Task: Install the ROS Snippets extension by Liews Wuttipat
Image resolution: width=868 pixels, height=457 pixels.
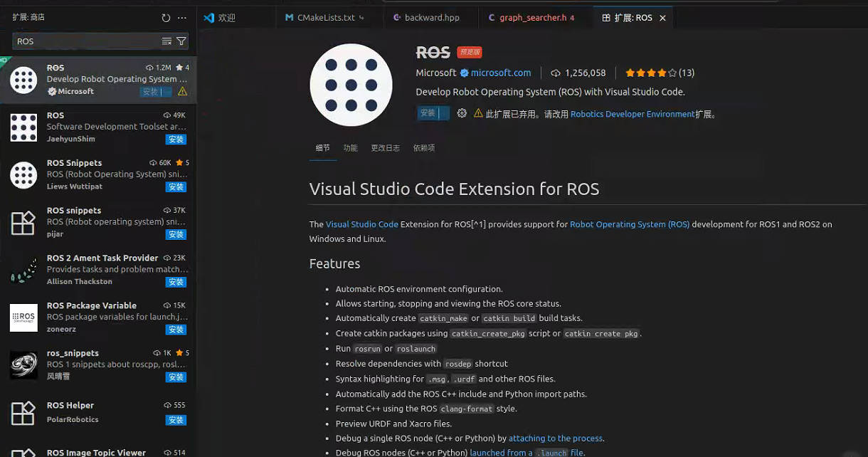Action: coord(176,187)
